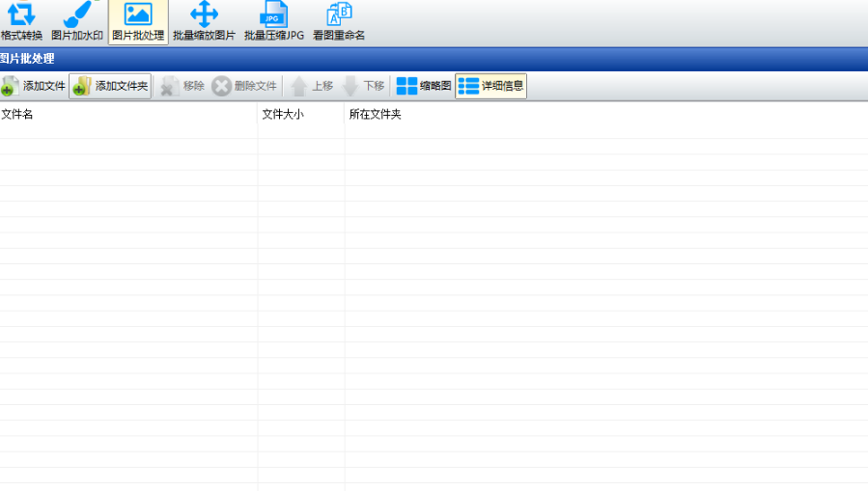Switch to the 图片批处理 batch processing tool

(137, 22)
